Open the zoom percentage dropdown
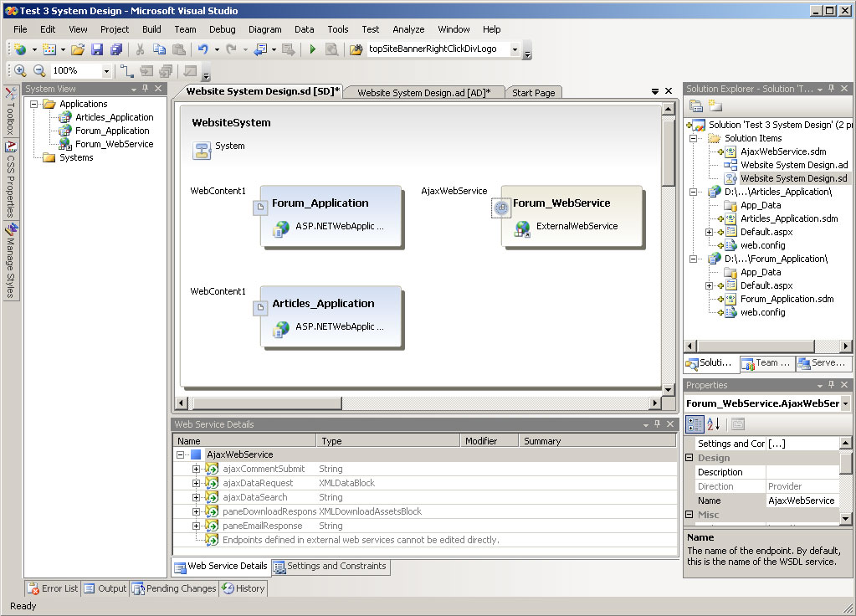 (x=106, y=71)
